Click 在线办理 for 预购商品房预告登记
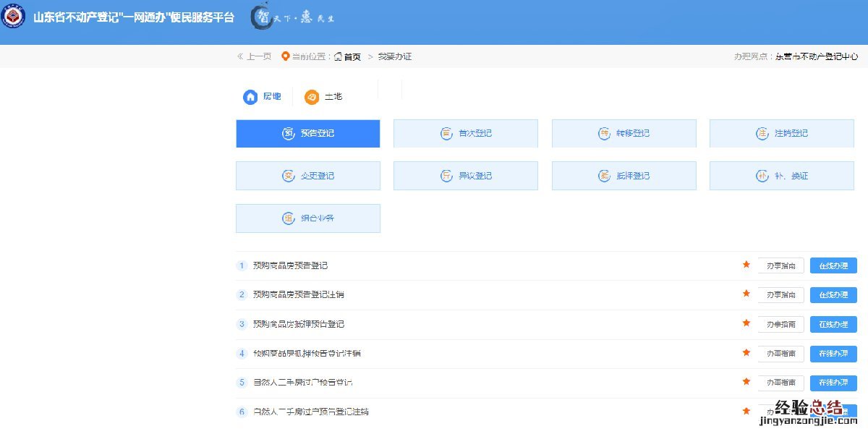This screenshot has height=434, width=868. click(833, 265)
